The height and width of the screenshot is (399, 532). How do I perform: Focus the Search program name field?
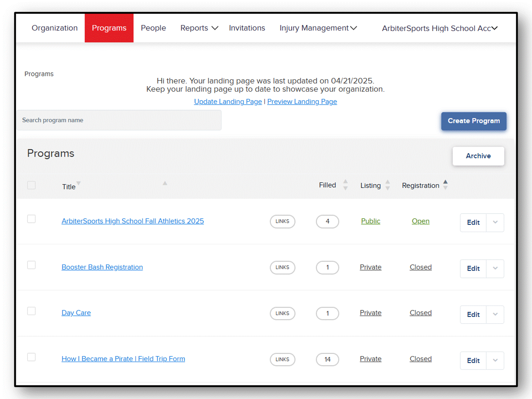pos(119,120)
